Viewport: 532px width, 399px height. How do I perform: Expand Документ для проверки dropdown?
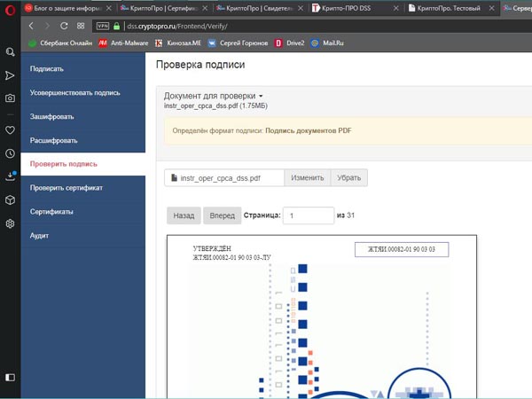[x=213, y=96]
